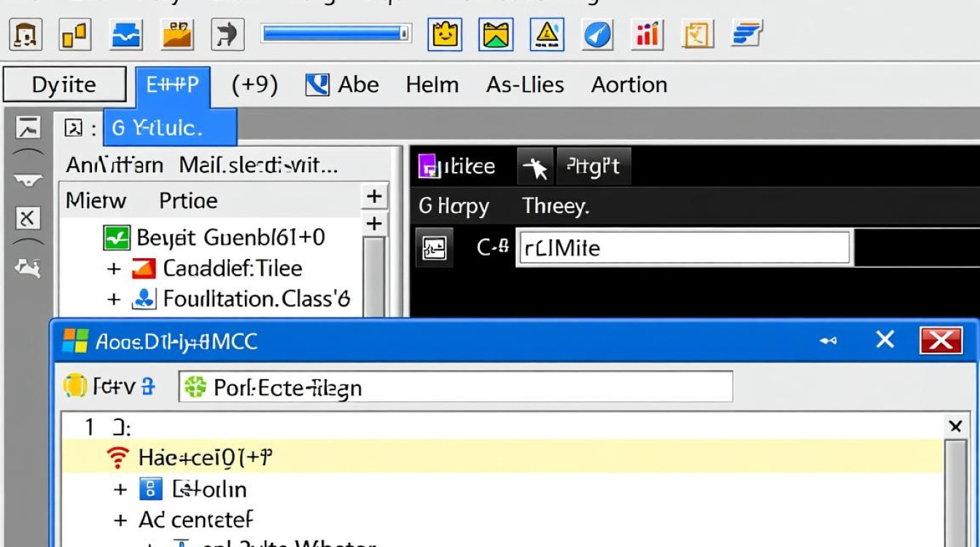This screenshot has width=980, height=547.
Task: Click the blue compass toolbar icon
Action: (597, 34)
